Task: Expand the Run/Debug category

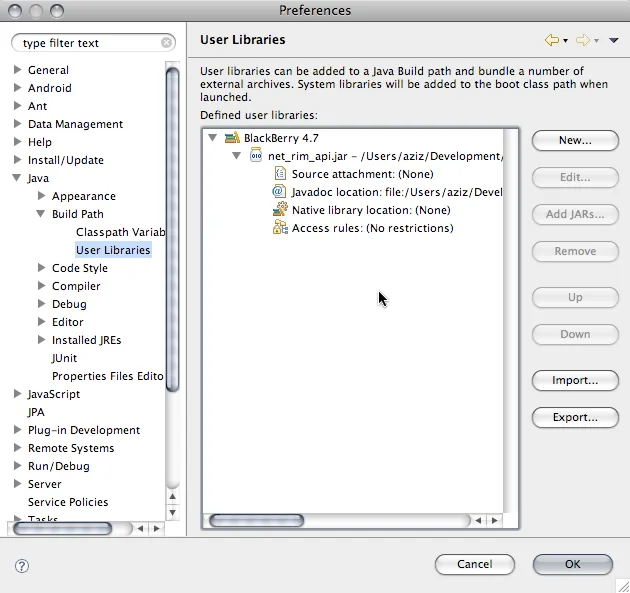Action: [x=17, y=466]
